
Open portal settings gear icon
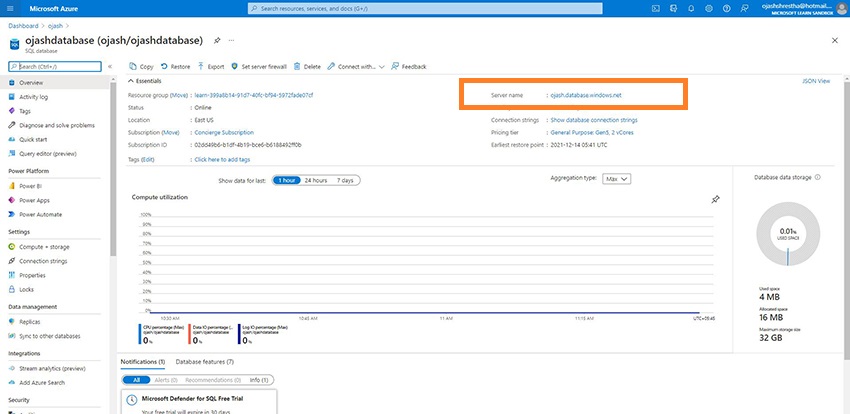(709, 9)
